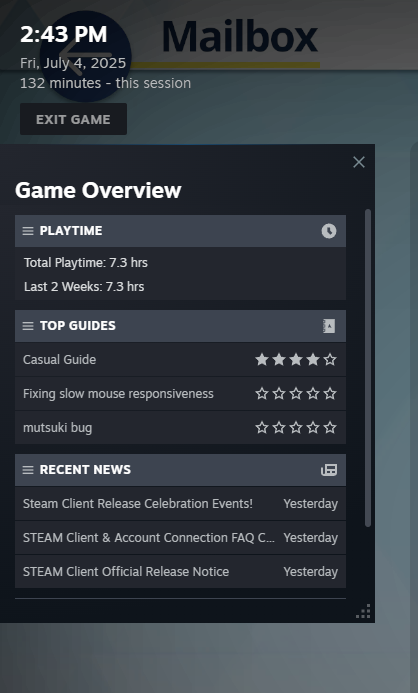Click the RECENT NEWS section header

180,470
